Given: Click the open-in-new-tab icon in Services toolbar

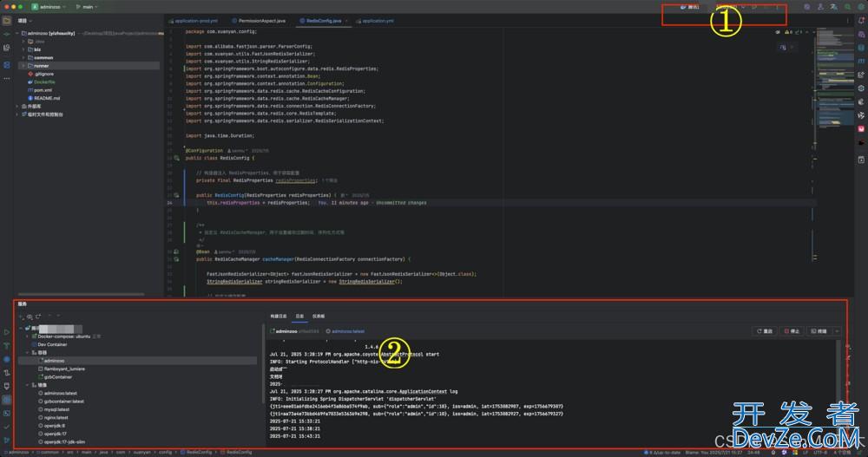Looking at the screenshot, I should tap(38, 317).
